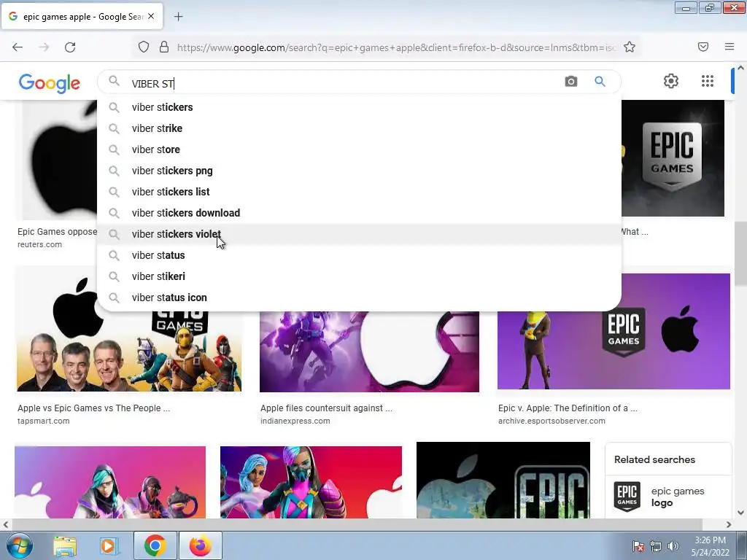The height and width of the screenshot is (560, 747).
Task: Open the Firefox hamburger menu
Action: coord(729,47)
